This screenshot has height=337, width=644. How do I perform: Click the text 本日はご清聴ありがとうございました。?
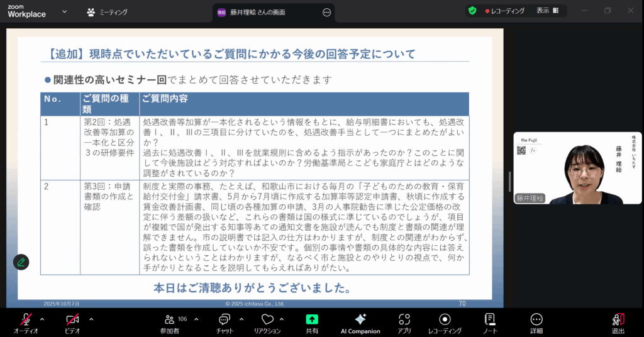click(x=253, y=288)
